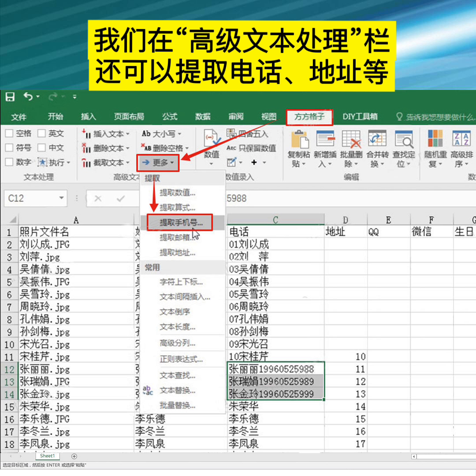Image resolution: width=476 pixels, height=476 pixels.
Task: Open the Ab 大小写 dropdown
Action: point(161,134)
